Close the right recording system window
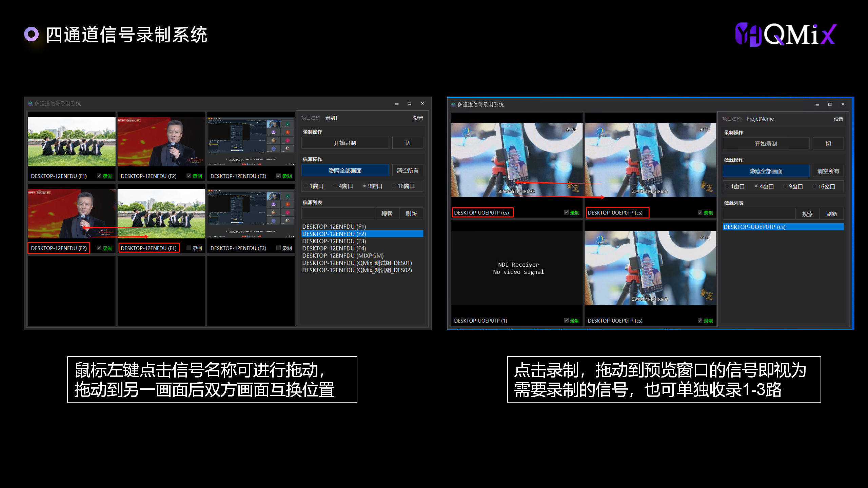The height and width of the screenshot is (488, 868). coord(843,104)
